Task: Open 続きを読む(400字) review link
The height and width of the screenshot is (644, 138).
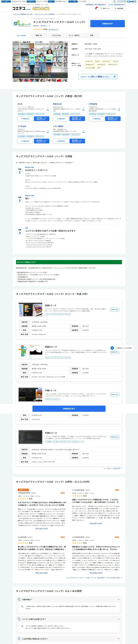Action: (42, 529)
